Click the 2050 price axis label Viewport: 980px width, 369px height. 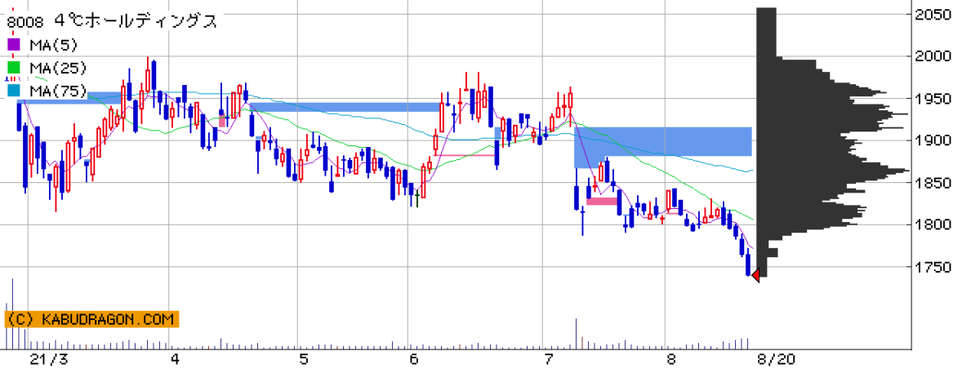(935, 15)
